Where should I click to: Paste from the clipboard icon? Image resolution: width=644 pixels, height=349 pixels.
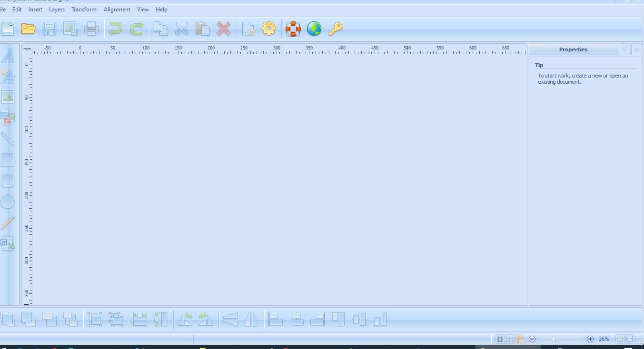(203, 29)
